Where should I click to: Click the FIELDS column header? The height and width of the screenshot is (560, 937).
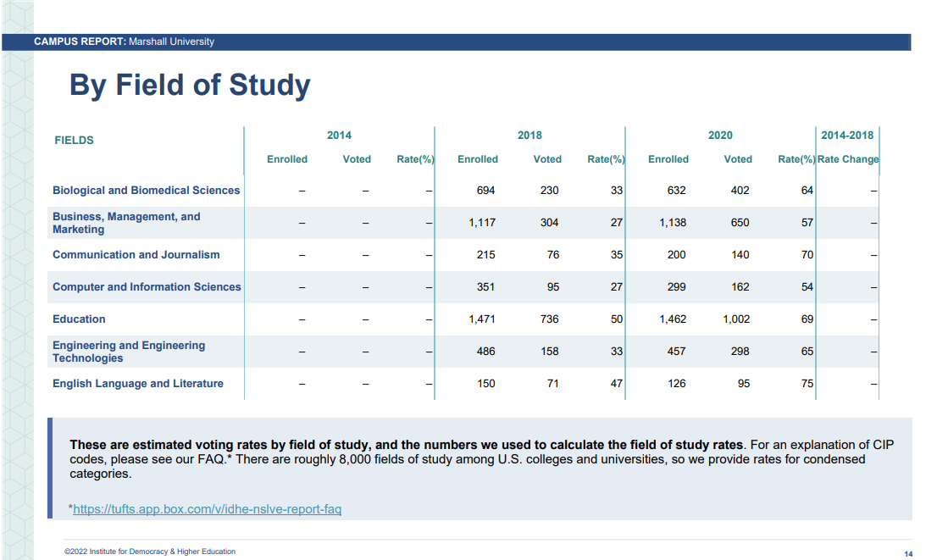pos(74,141)
